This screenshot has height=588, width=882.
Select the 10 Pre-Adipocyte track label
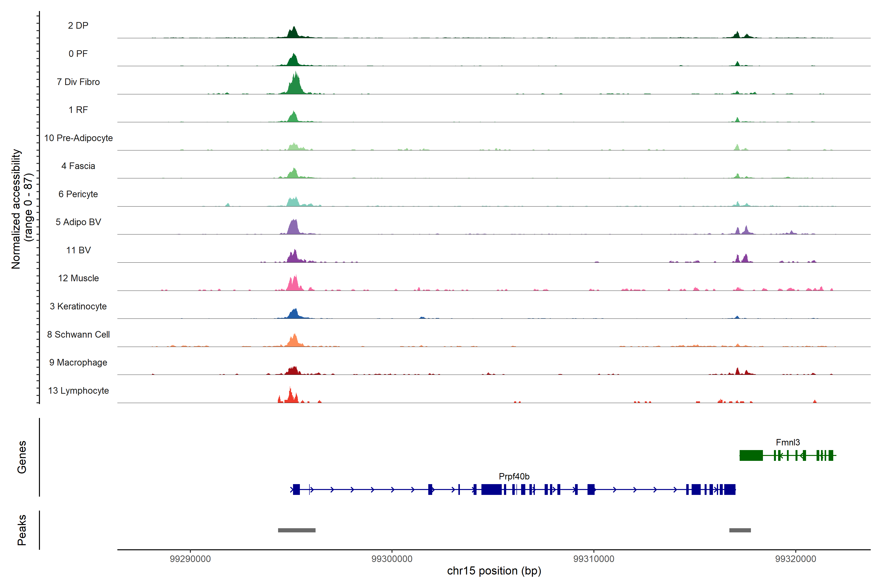click(x=78, y=138)
